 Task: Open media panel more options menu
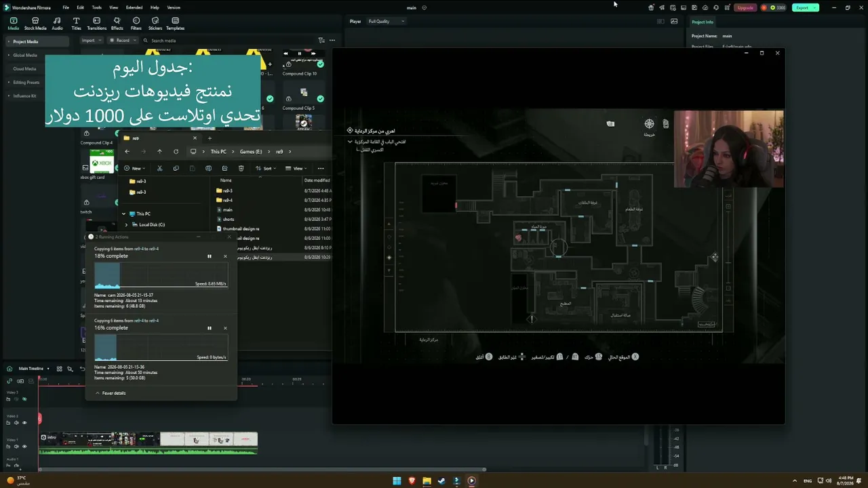pyautogui.click(x=332, y=41)
